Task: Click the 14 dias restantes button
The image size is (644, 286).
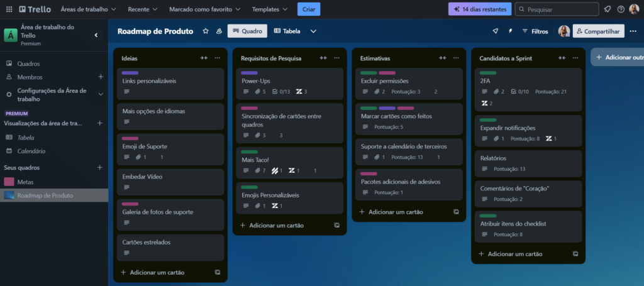Action: [x=480, y=9]
